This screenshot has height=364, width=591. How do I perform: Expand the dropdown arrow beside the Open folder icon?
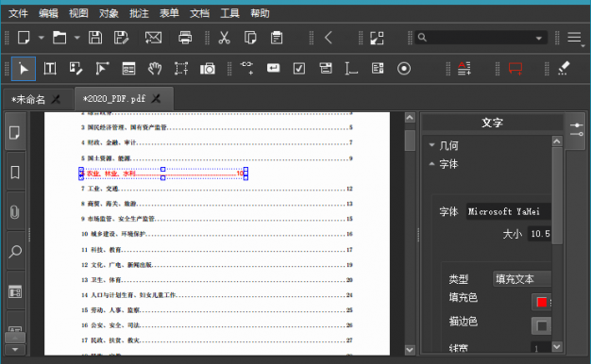pos(76,38)
